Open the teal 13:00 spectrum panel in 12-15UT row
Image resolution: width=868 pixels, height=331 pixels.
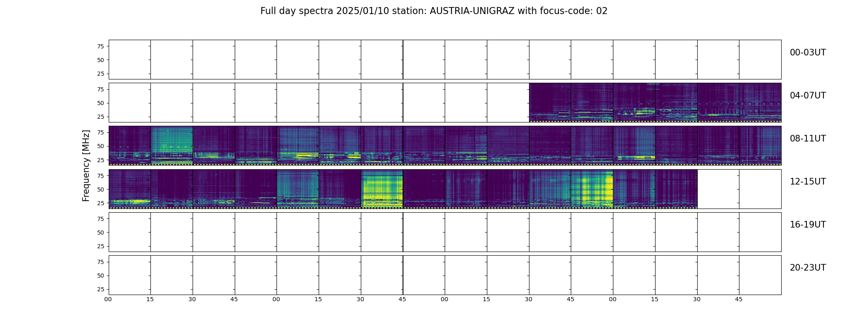[298, 189]
